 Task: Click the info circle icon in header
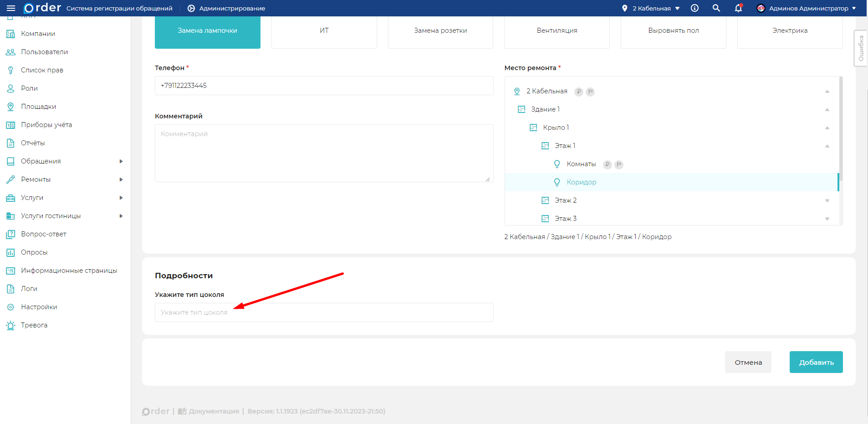(x=694, y=8)
